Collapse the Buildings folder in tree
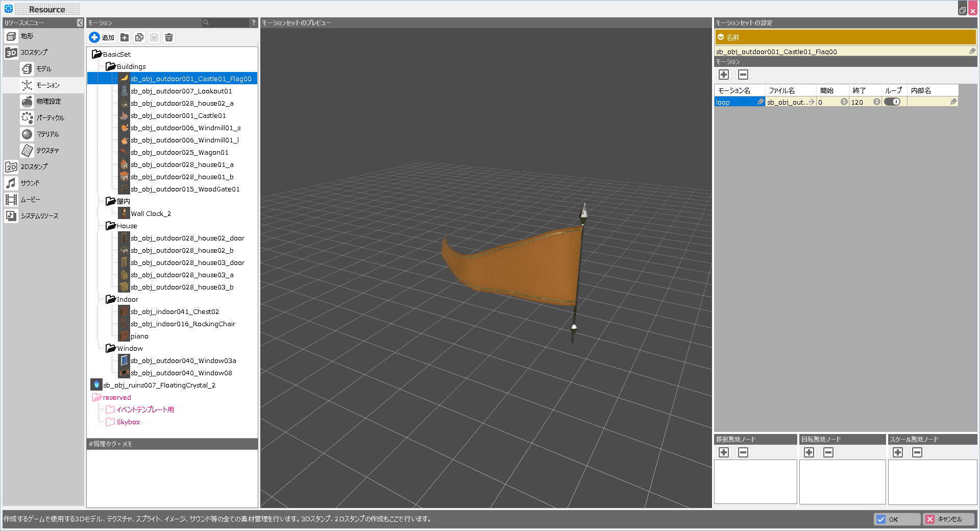Screen dimensions: 980x531 pyautogui.click(x=110, y=66)
